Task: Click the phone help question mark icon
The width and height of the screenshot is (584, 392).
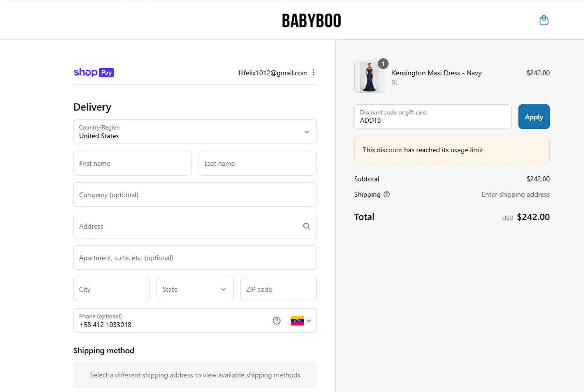Action: [276, 321]
